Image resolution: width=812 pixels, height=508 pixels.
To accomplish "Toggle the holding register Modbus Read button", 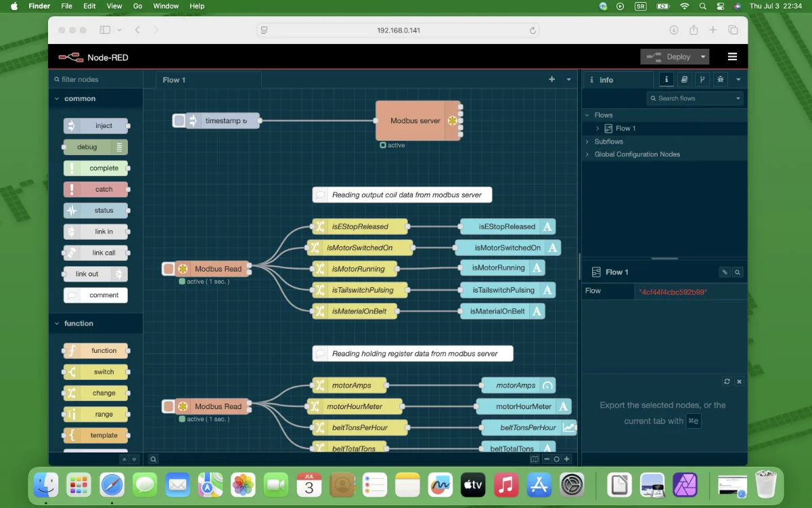I will pos(168,406).
